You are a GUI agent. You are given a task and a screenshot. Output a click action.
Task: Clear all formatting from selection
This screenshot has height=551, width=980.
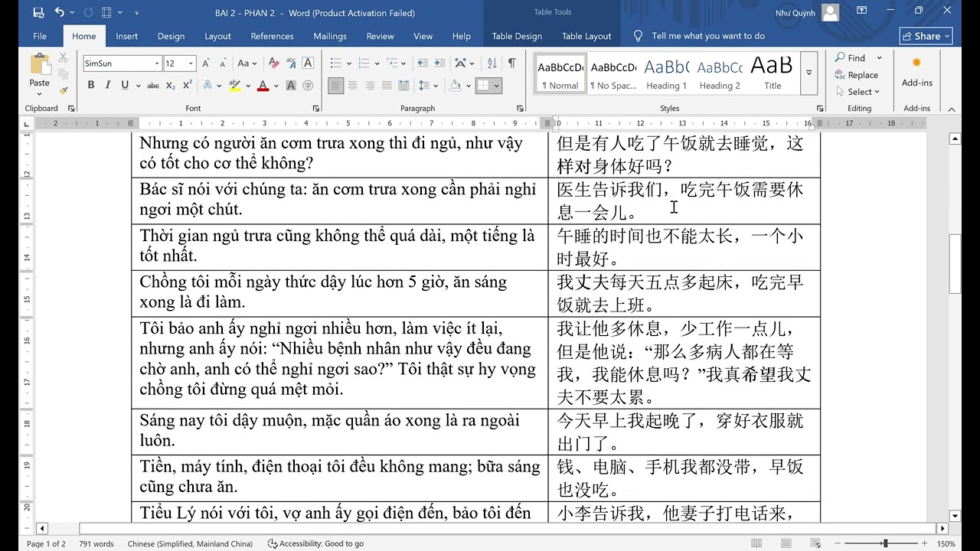coord(274,64)
